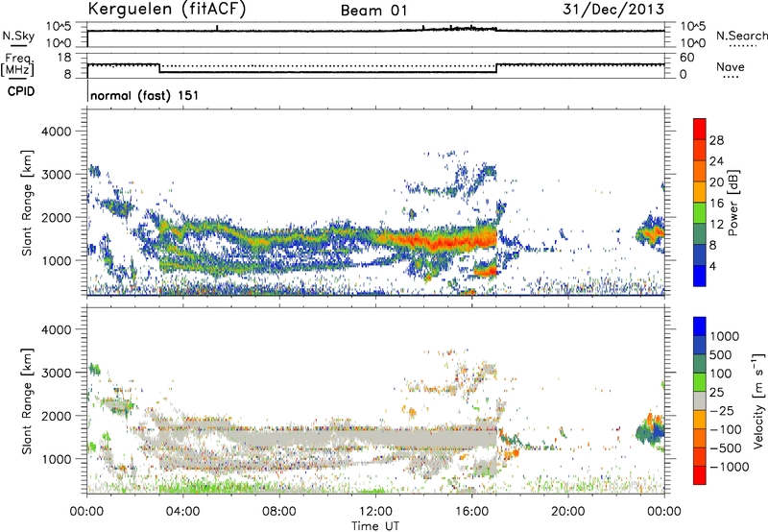Click the '18' frequency axis value
The height and width of the screenshot is (532, 768).
point(64,58)
